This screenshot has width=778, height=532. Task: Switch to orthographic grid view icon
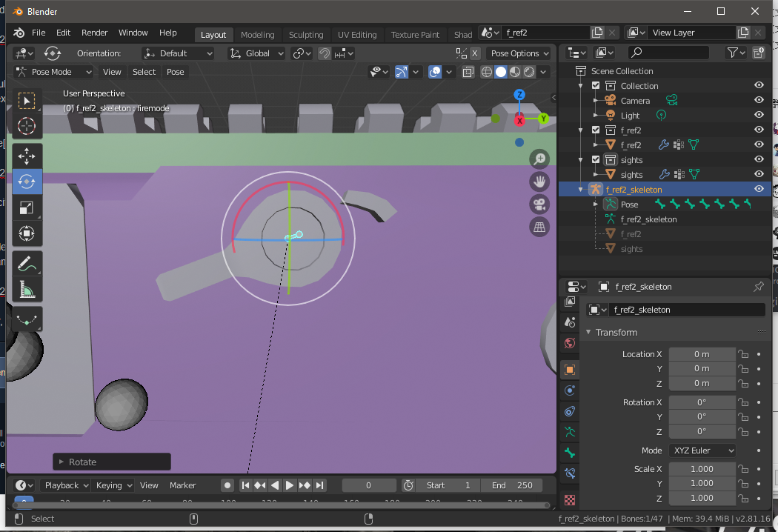click(539, 227)
